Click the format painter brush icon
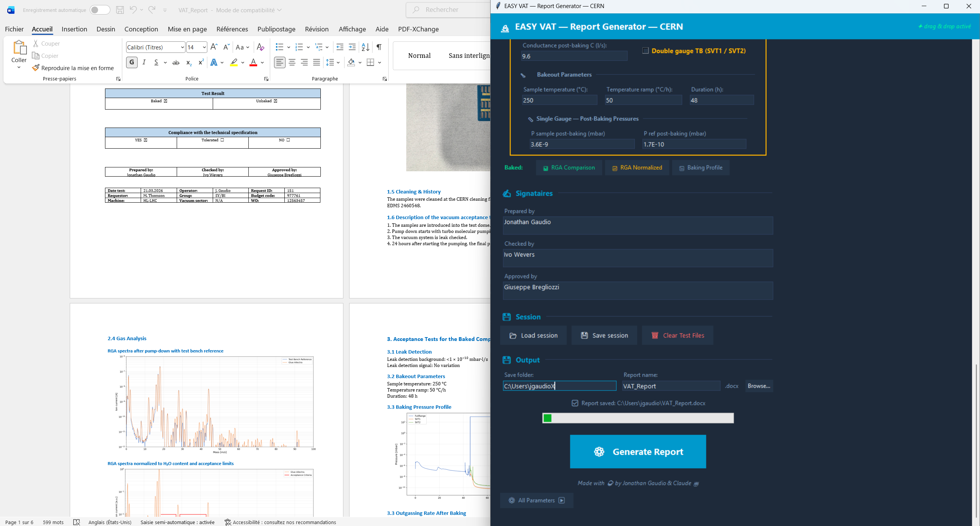 36,68
